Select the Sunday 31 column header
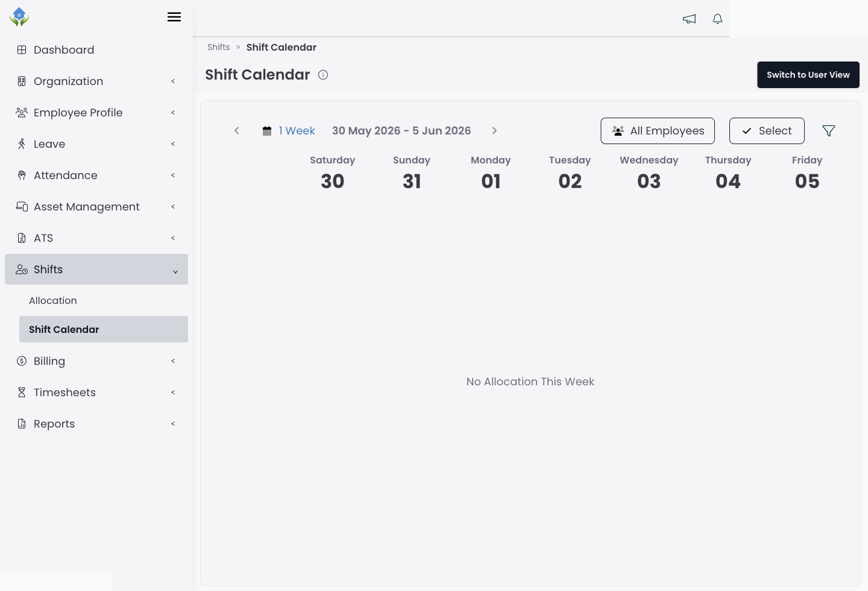The height and width of the screenshot is (591, 868). [412, 172]
